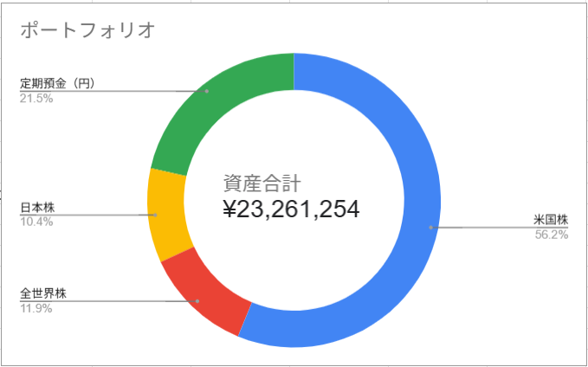Click the 56.2% percentage value
The width and height of the screenshot is (588, 367).
(x=551, y=235)
